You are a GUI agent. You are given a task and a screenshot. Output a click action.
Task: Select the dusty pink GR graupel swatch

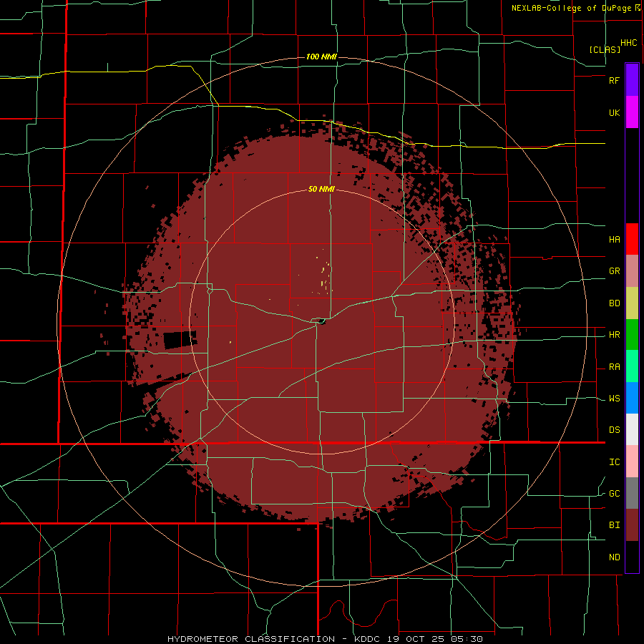[632, 271]
